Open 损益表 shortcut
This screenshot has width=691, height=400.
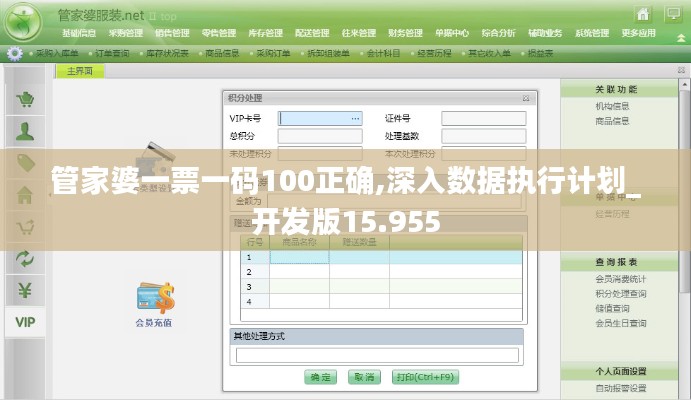[x=540, y=53]
